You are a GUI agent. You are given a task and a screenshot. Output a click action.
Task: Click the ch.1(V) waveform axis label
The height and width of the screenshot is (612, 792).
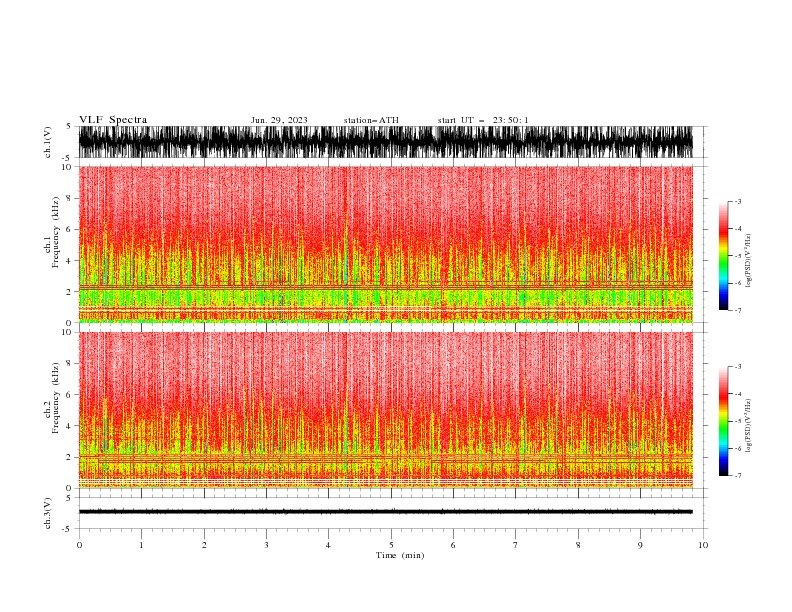(48, 142)
